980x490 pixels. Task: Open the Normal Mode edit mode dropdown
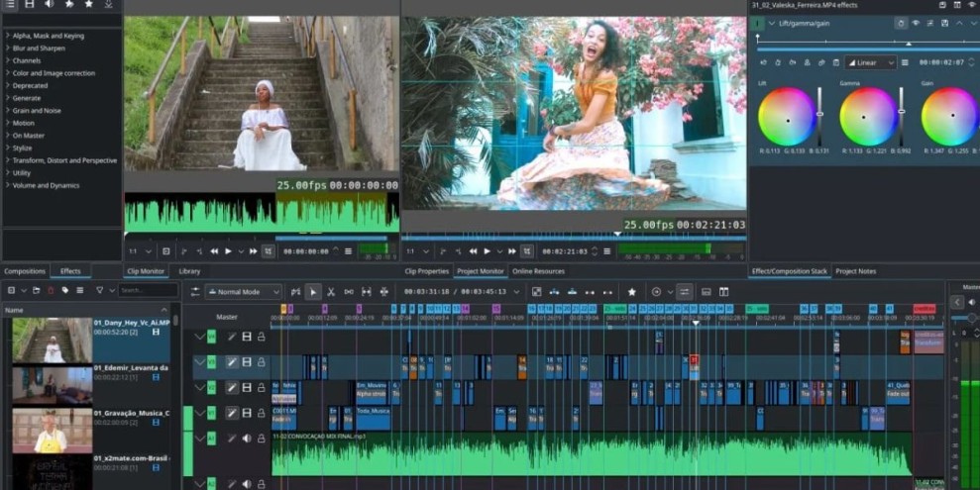(243, 291)
